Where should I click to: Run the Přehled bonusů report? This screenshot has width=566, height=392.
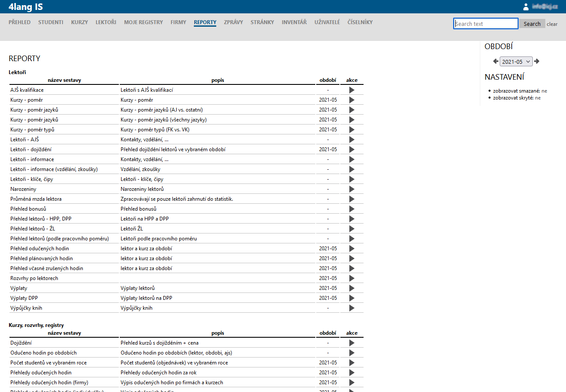(x=351, y=209)
